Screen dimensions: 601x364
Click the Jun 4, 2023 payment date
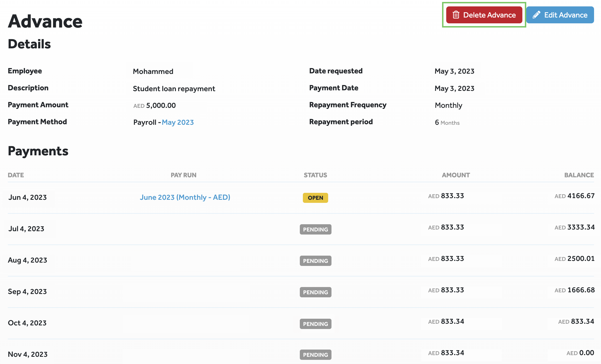[28, 197]
